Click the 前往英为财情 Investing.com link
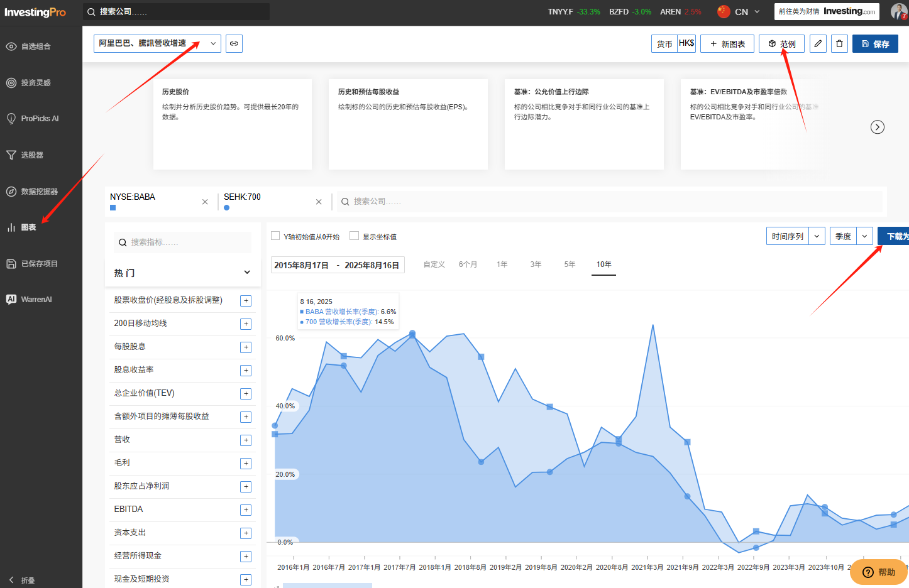 827,11
